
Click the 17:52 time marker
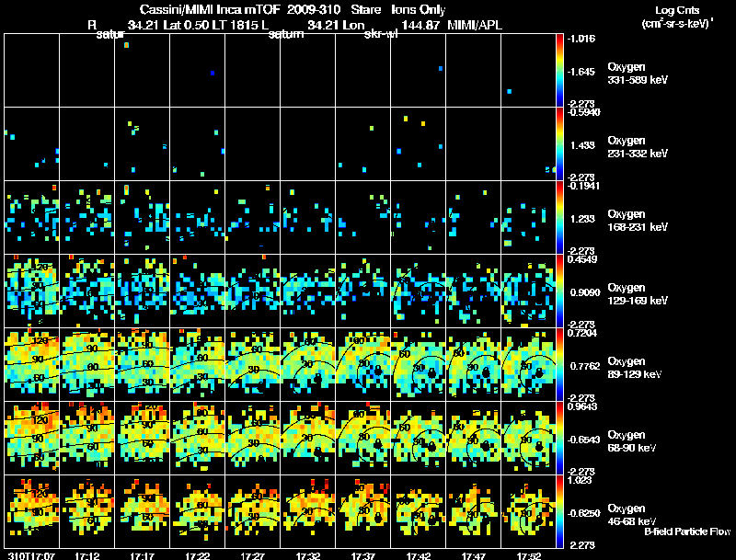528,555
